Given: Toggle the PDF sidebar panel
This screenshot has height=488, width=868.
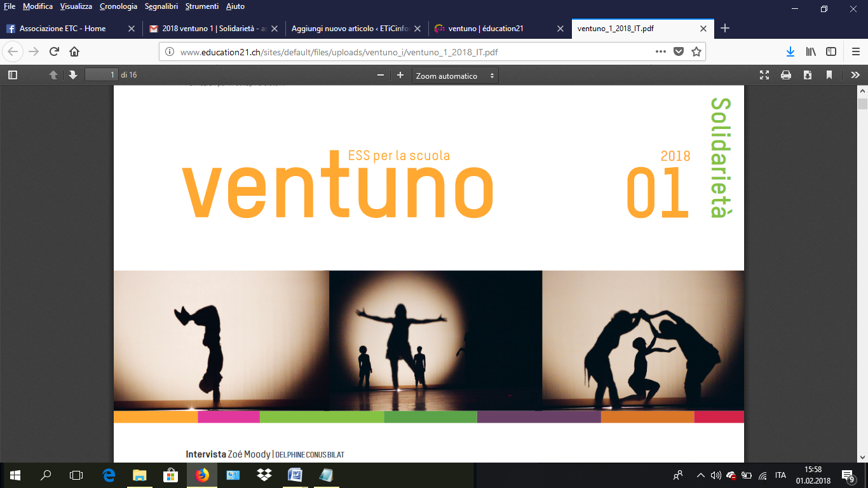Looking at the screenshot, I should pyautogui.click(x=13, y=75).
